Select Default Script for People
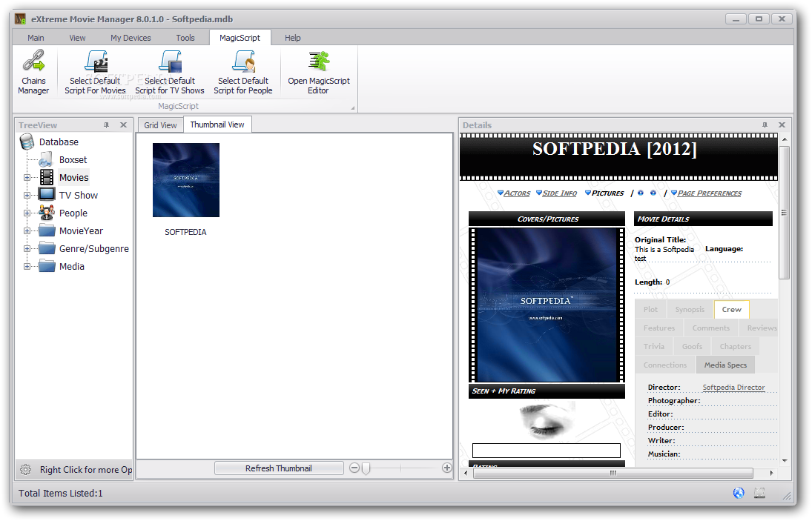This screenshot has width=812, height=521. coord(243,72)
